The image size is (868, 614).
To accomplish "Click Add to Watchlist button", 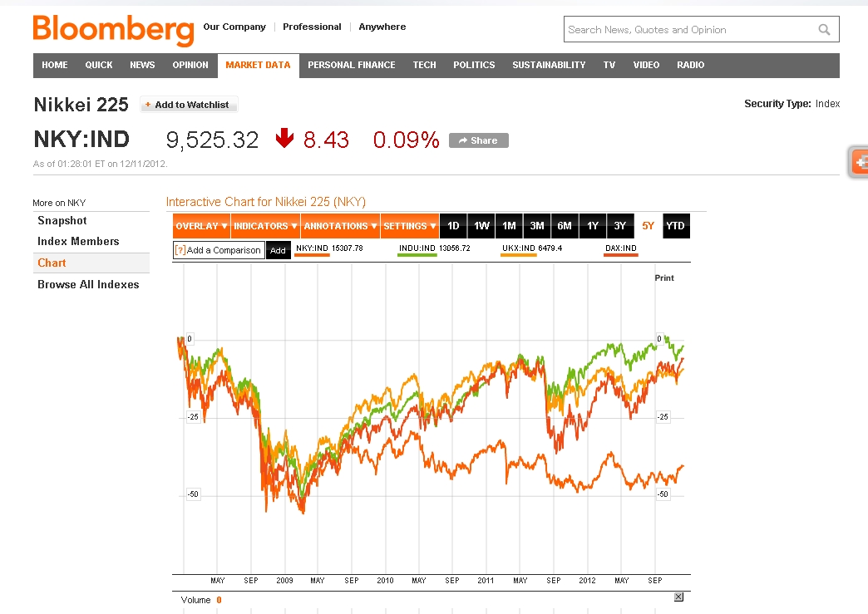I will click(x=189, y=105).
